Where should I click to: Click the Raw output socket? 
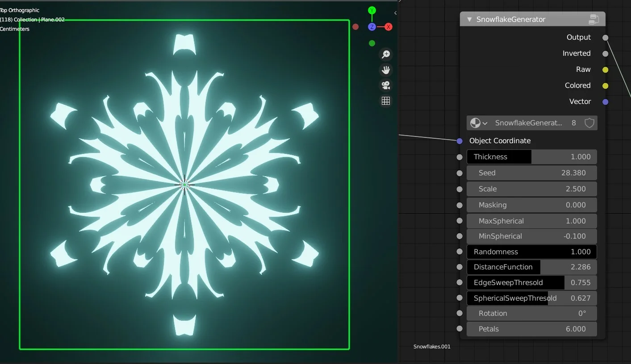click(605, 70)
